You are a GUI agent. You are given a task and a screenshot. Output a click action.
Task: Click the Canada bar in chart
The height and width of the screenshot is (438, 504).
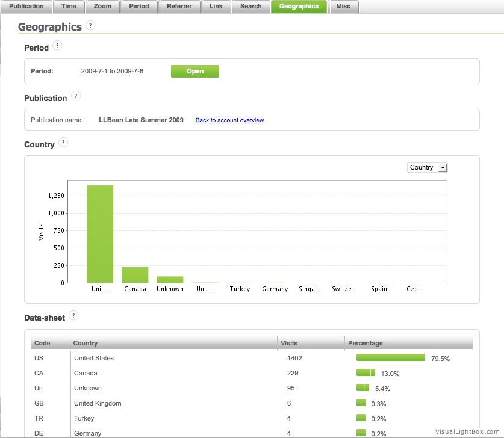[x=135, y=275]
